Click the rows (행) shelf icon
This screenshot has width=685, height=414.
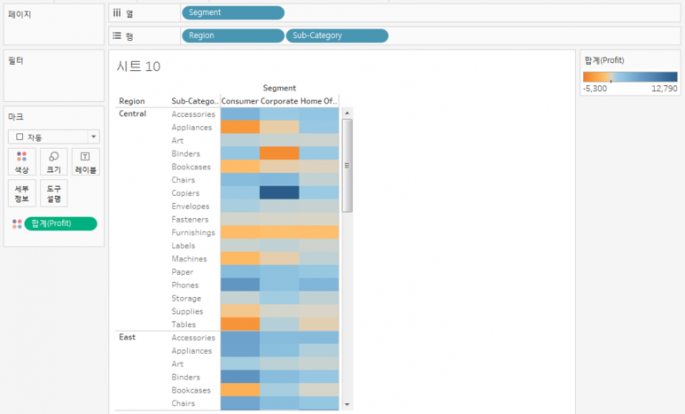[x=118, y=36]
